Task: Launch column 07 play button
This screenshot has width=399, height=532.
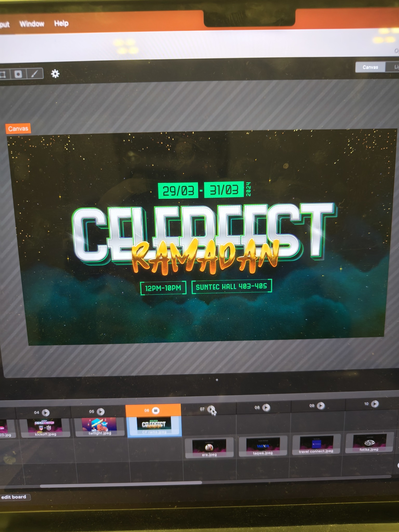Action: pyautogui.click(x=211, y=409)
